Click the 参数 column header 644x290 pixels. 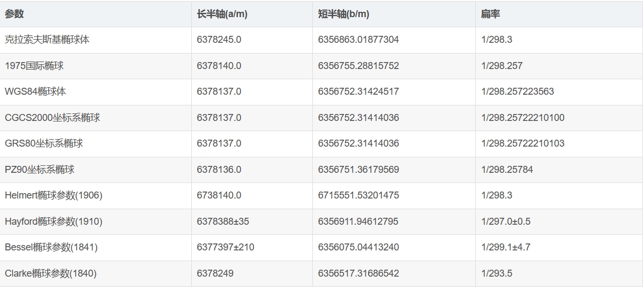[14, 14]
